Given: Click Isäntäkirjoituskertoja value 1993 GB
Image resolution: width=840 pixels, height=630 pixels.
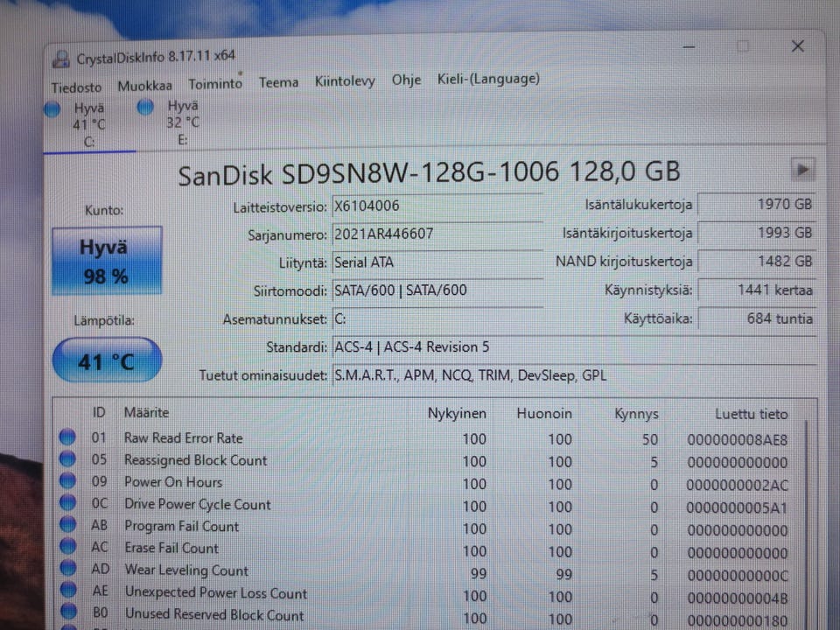Looking at the screenshot, I should (x=756, y=233).
